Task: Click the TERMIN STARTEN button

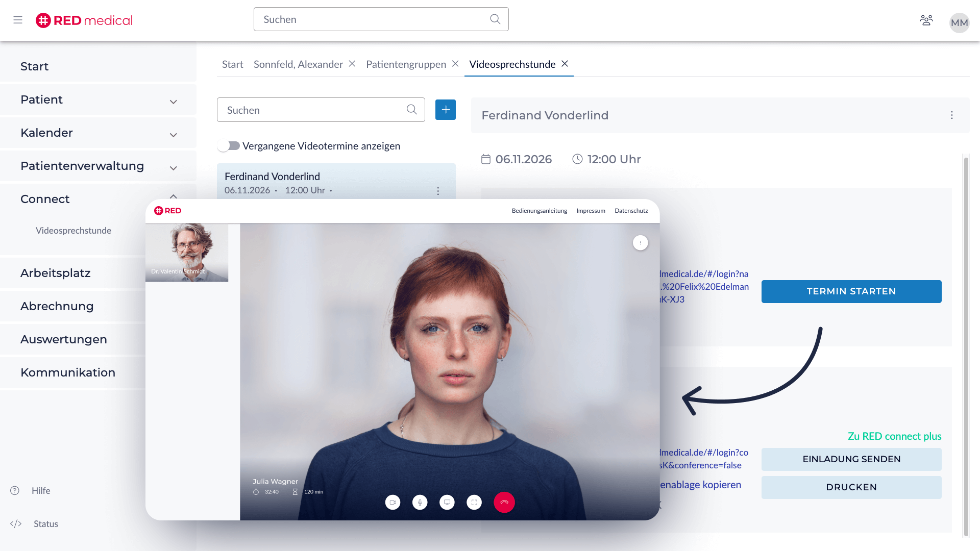Action: coord(851,291)
